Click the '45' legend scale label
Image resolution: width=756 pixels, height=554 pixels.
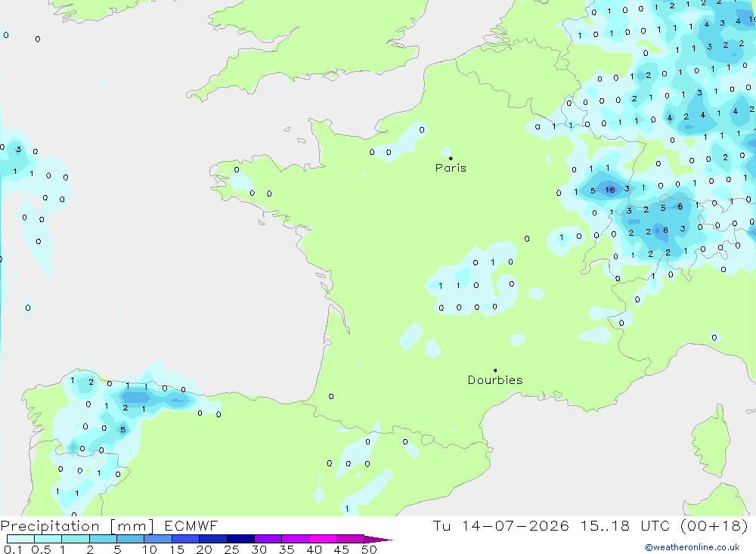(x=342, y=549)
